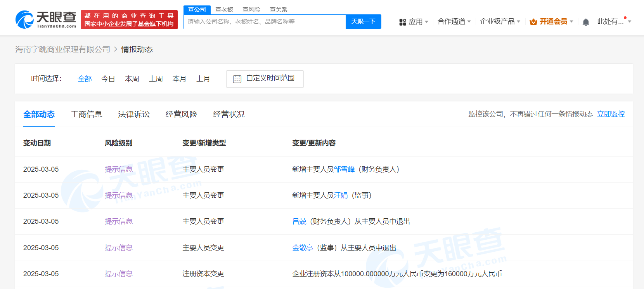
Task: Click the 变更/新增类型 column header
Action: click(x=204, y=143)
